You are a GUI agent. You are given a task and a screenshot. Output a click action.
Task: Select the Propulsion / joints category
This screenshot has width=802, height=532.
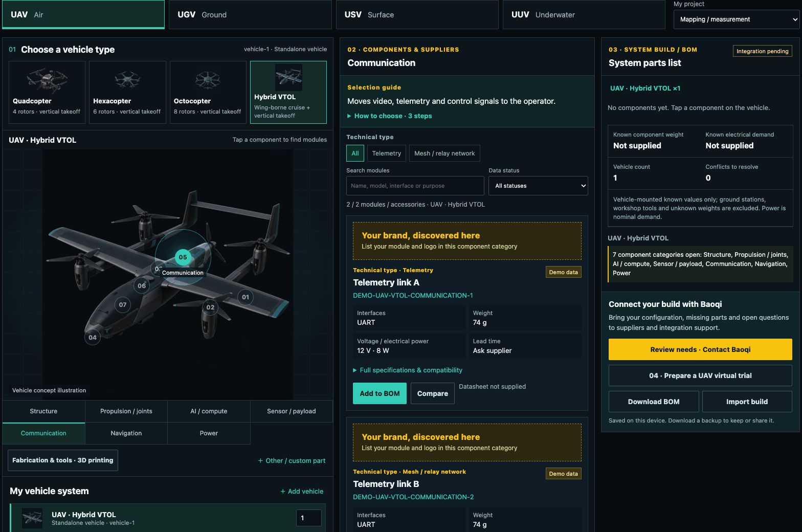click(126, 411)
